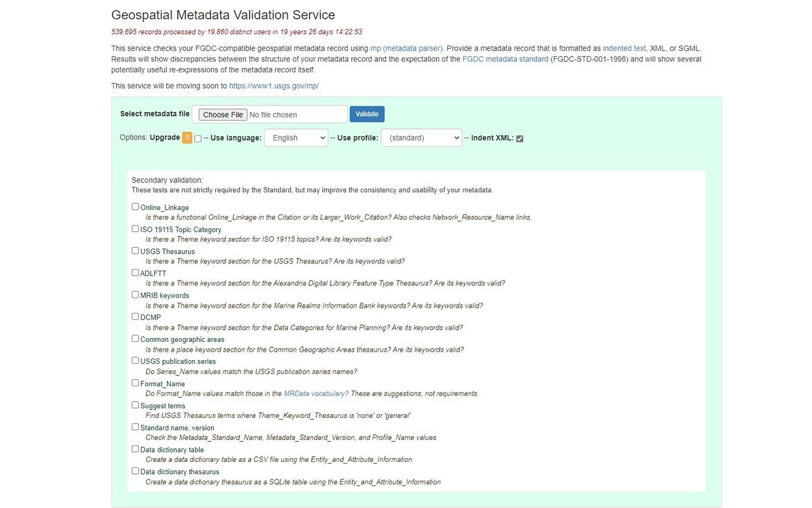
Task: Check the USGS publication series test
Action: 135,360
